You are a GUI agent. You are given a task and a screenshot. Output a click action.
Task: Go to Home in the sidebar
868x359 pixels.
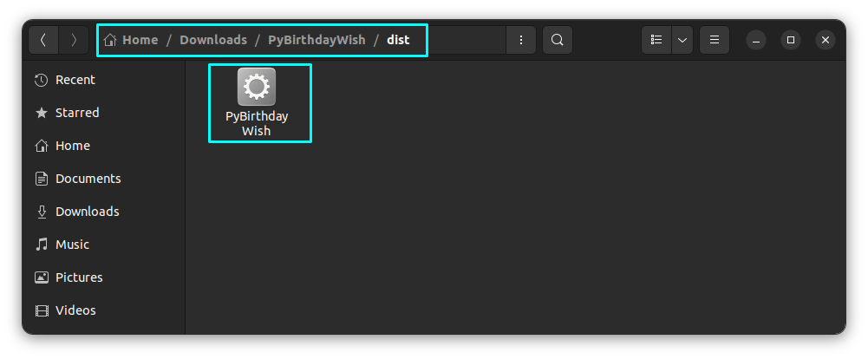[x=72, y=146]
